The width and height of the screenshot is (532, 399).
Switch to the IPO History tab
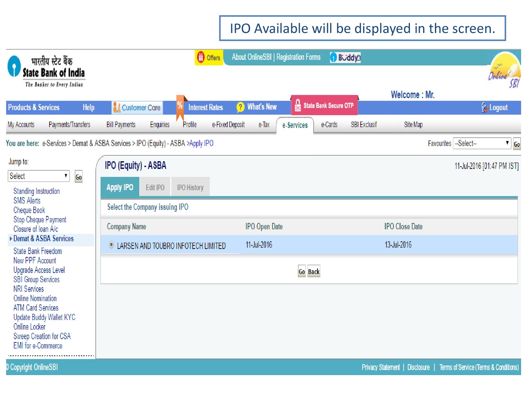point(190,188)
